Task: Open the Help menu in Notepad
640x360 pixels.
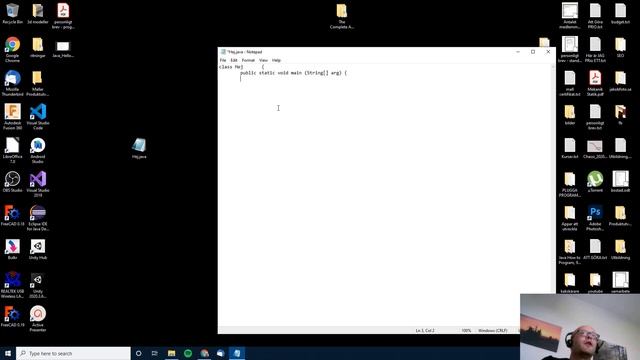Action: click(x=276, y=60)
